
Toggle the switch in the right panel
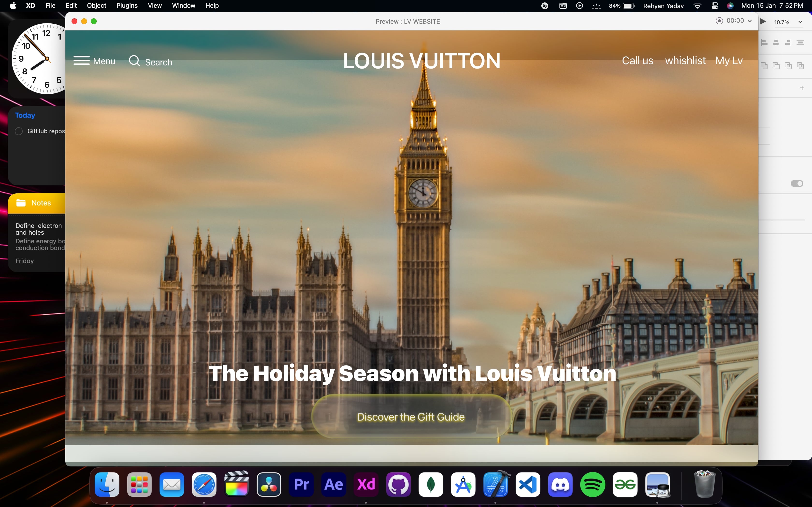coord(797,183)
